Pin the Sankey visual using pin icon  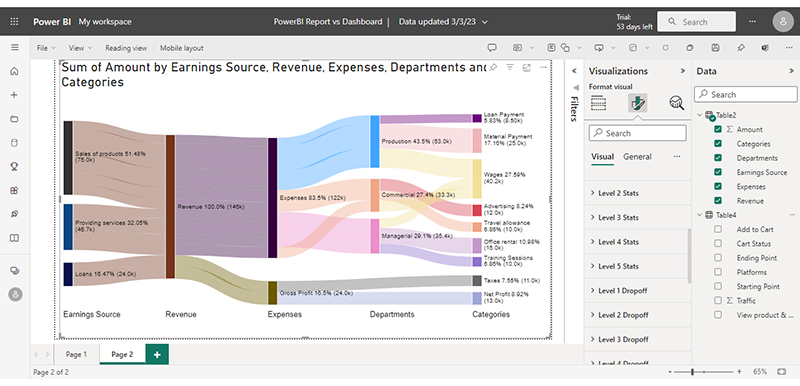[493, 67]
